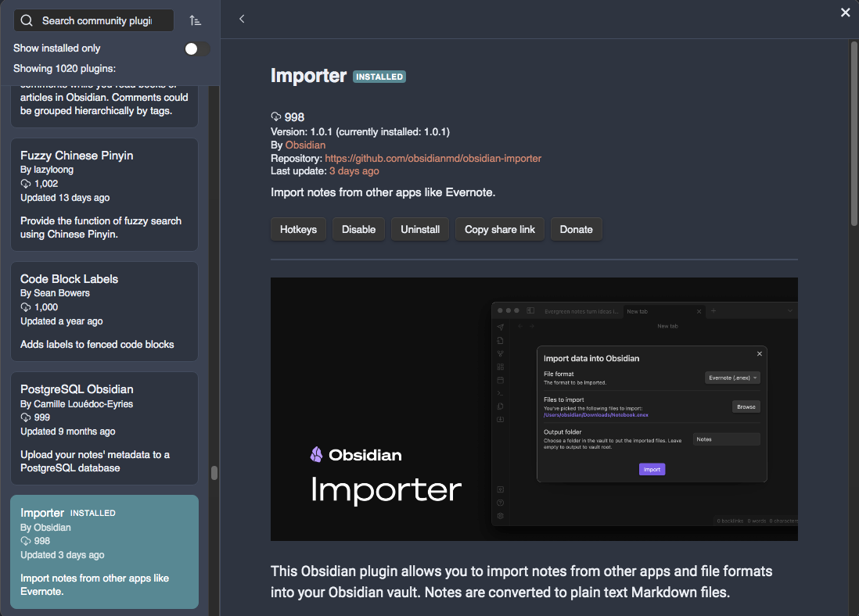Open the Obsidian author profile link
The width and height of the screenshot is (859, 616).
[305, 145]
